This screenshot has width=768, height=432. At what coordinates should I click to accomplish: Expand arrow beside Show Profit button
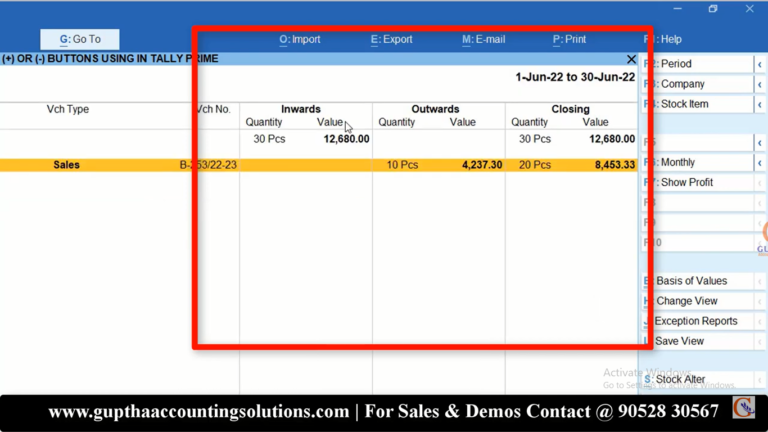point(760,183)
